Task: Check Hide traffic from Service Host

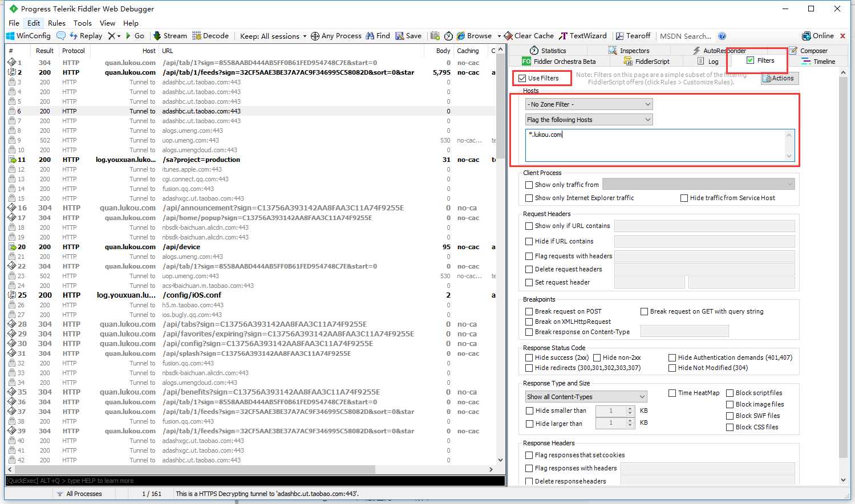Action: [x=684, y=198]
